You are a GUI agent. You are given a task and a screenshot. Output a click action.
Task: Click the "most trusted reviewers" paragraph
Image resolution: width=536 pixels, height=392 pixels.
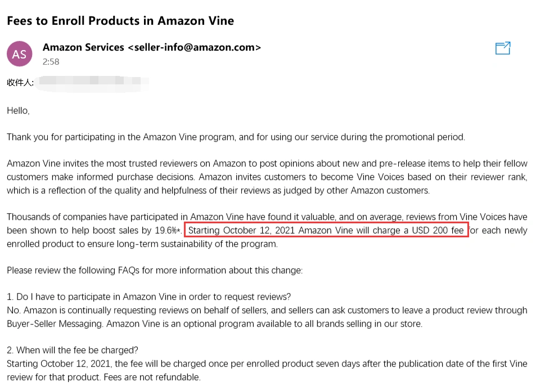(x=267, y=177)
